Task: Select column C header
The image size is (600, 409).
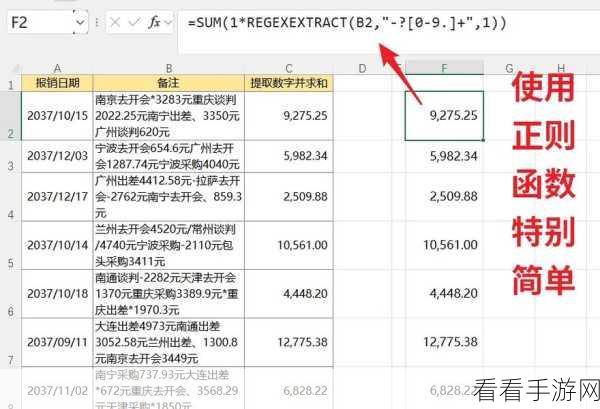Action: click(x=289, y=68)
